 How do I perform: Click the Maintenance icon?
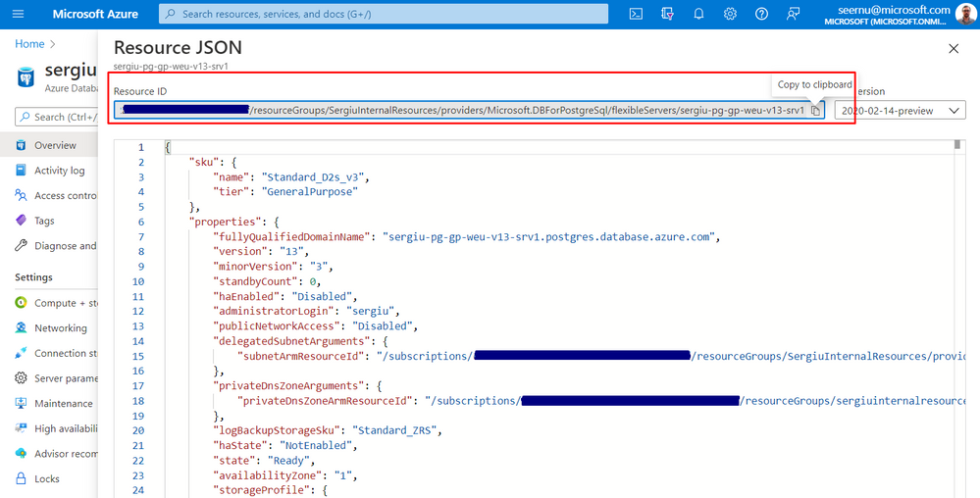click(21, 403)
